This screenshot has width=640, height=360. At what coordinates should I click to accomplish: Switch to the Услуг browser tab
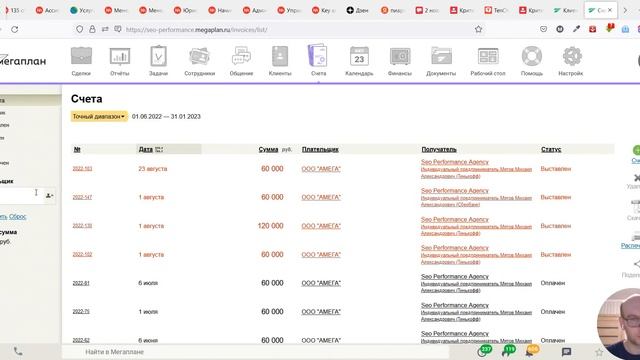82,10
